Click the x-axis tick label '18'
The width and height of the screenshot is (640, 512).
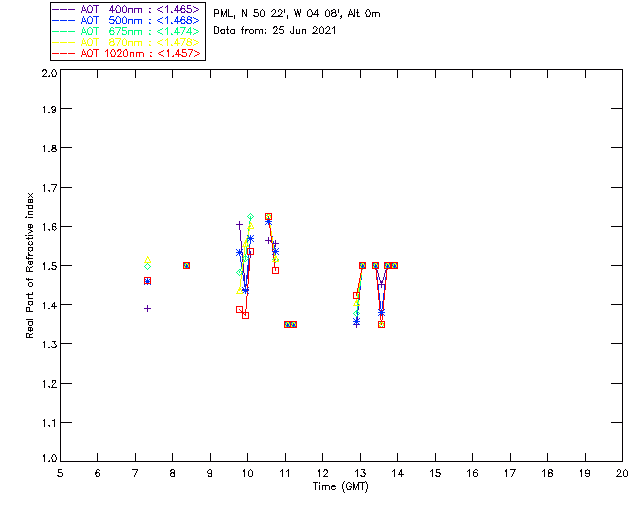[x=547, y=473]
